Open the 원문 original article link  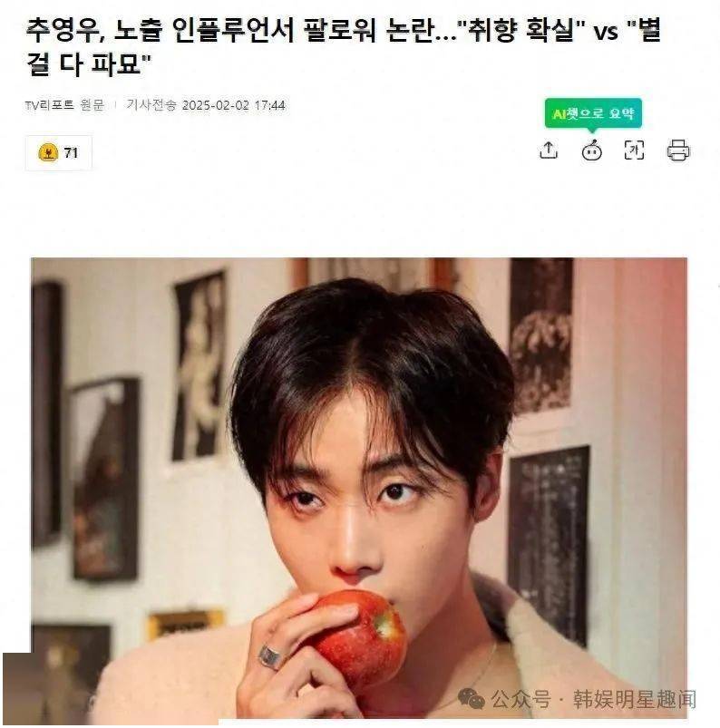click(x=92, y=105)
